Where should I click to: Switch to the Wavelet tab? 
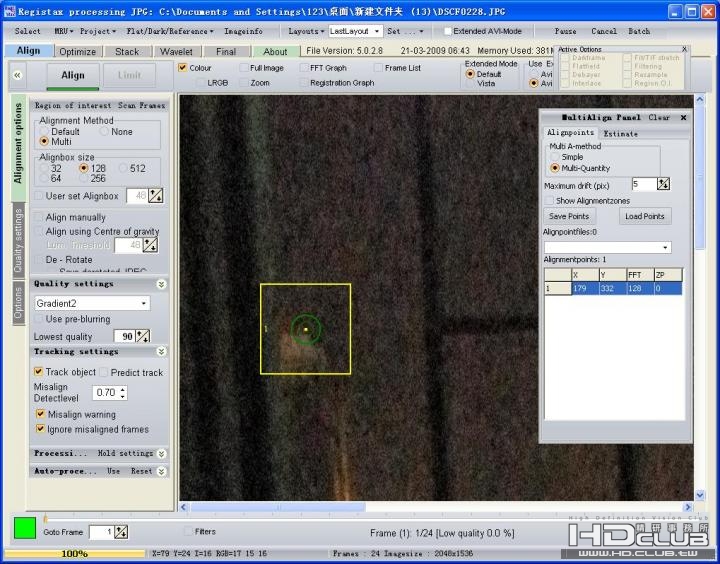click(x=176, y=51)
